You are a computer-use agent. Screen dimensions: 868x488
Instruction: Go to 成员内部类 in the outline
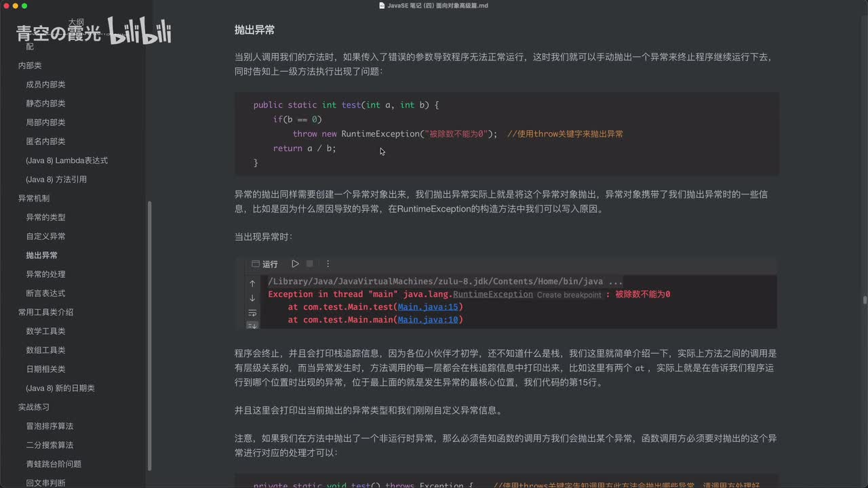point(45,85)
